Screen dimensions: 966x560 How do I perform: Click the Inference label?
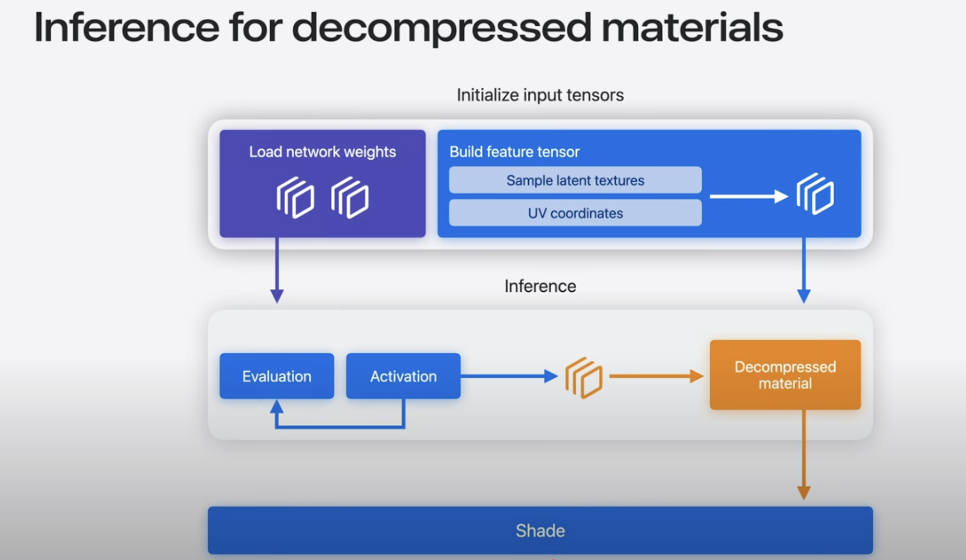[x=540, y=286]
